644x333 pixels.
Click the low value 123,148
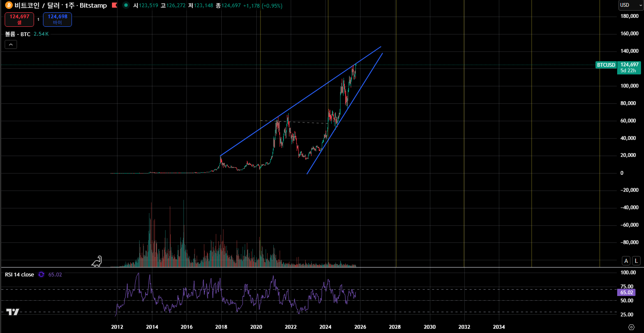point(203,6)
